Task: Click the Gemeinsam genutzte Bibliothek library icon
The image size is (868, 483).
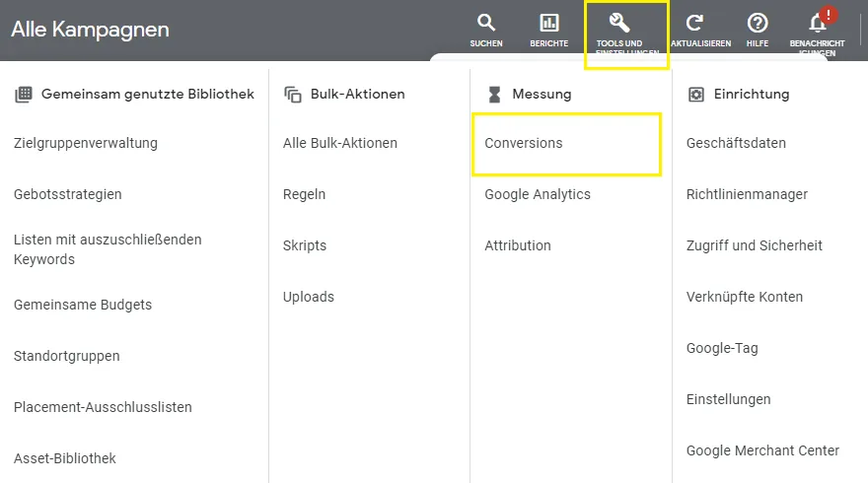Action: 24,94
